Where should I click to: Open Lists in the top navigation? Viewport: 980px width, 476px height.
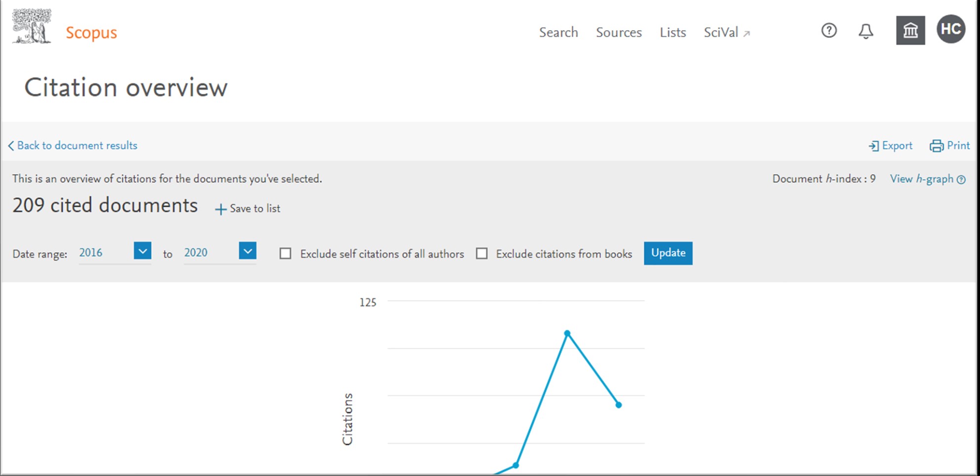(x=673, y=33)
